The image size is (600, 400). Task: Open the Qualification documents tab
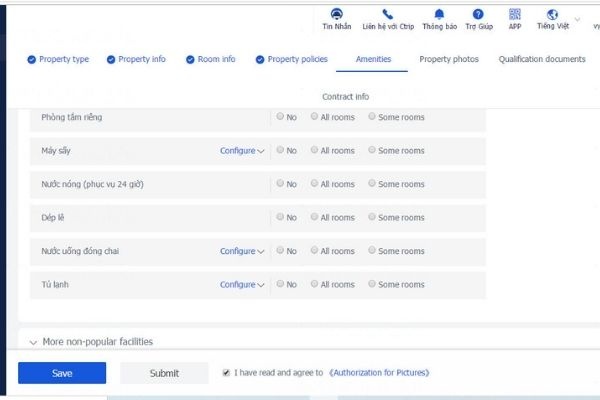coord(542,59)
